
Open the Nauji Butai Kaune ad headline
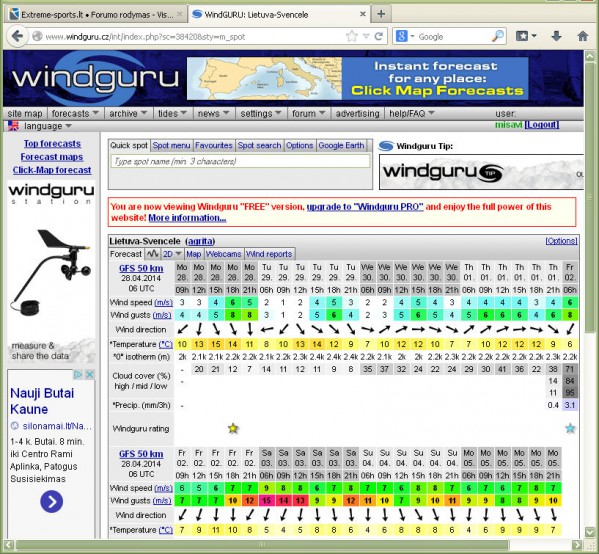click(42, 401)
